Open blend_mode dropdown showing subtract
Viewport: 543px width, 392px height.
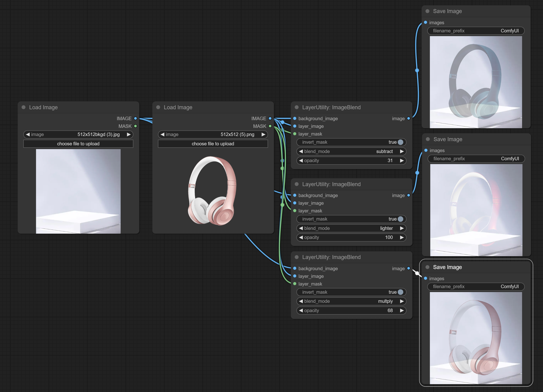[351, 151]
